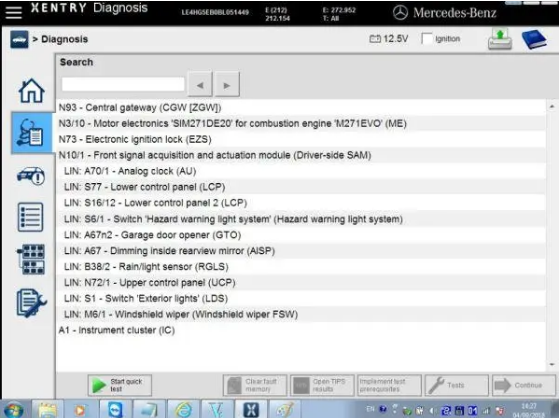Select LIN: S6/1 Hazard warning light switch
The width and height of the screenshot is (559, 418).
[x=301, y=219]
